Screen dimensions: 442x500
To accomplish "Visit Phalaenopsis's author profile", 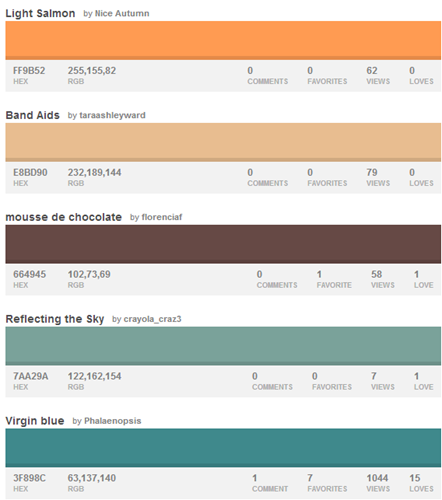I will point(113,421).
